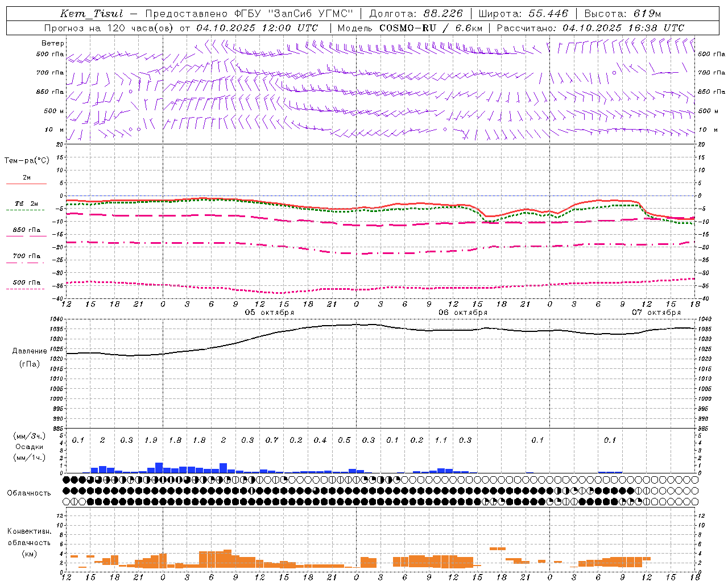Click the '(гПа)' unit under Давление
The image size is (728, 582).
click(30, 364)
